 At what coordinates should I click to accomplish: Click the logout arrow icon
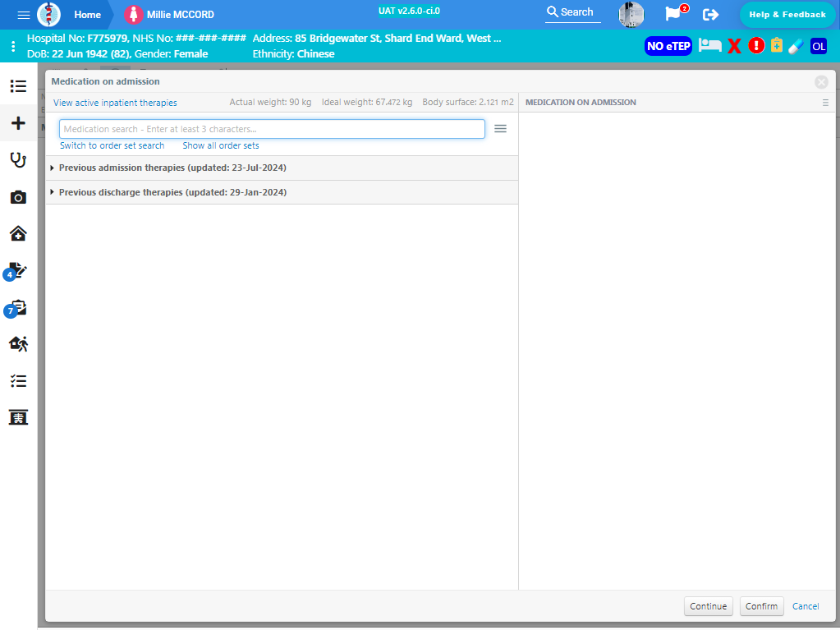[711, 15]
